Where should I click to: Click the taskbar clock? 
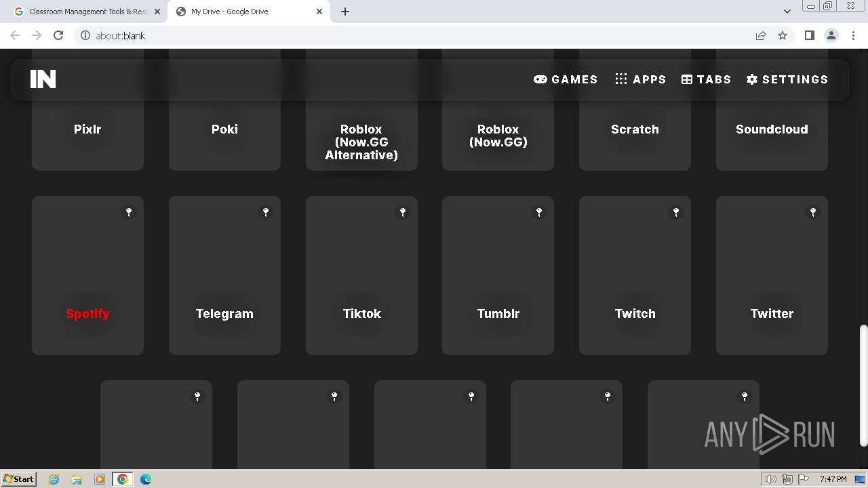tap(833, 479)
